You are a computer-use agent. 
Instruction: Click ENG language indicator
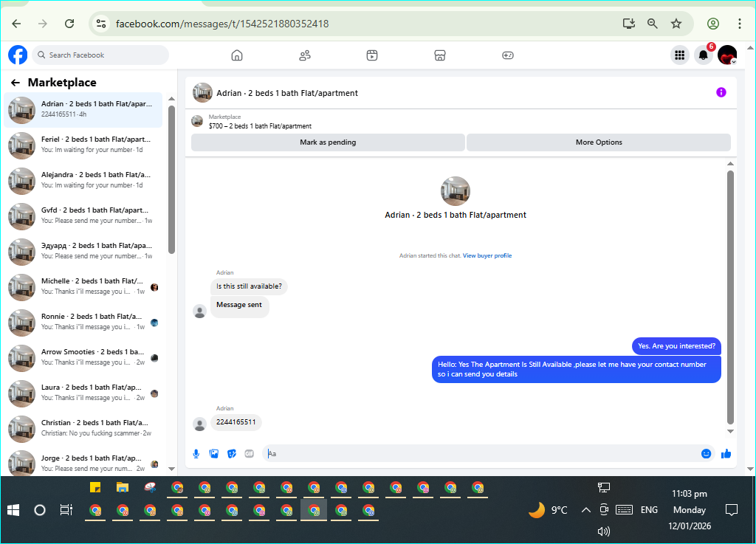[649, 510]
